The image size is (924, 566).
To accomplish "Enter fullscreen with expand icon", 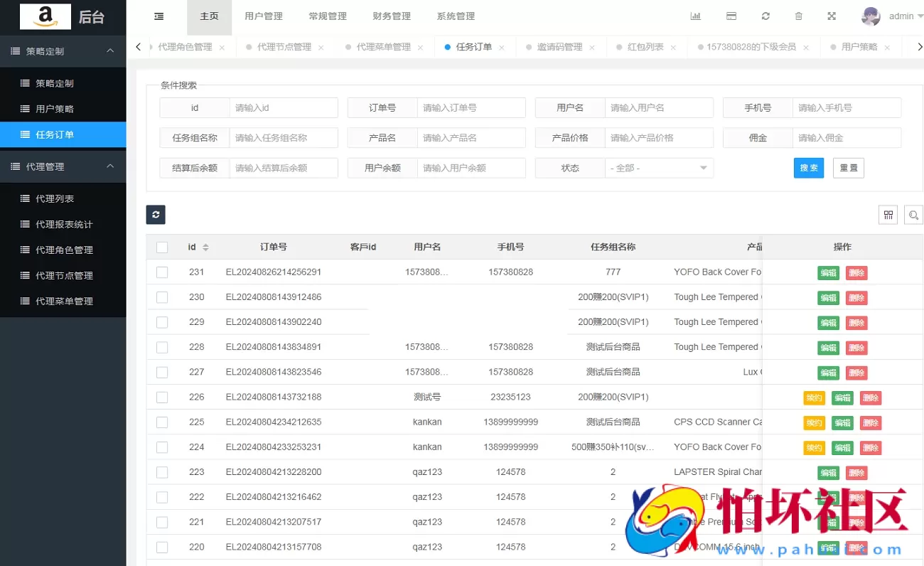I will coord(831,16).
